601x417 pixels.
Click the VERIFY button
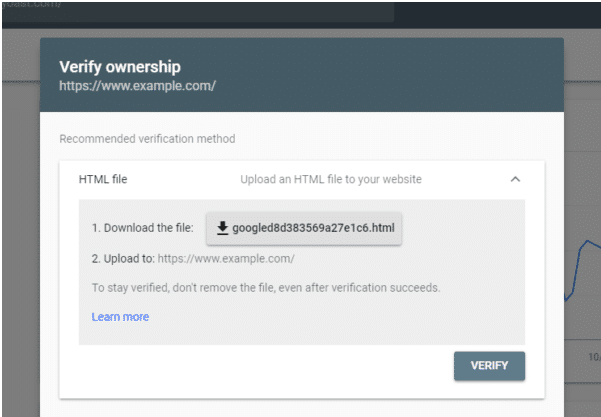[489, 366]
